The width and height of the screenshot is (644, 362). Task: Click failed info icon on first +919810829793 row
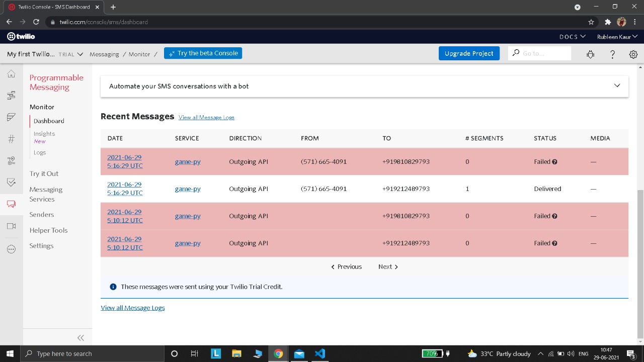tap(554, 162)
